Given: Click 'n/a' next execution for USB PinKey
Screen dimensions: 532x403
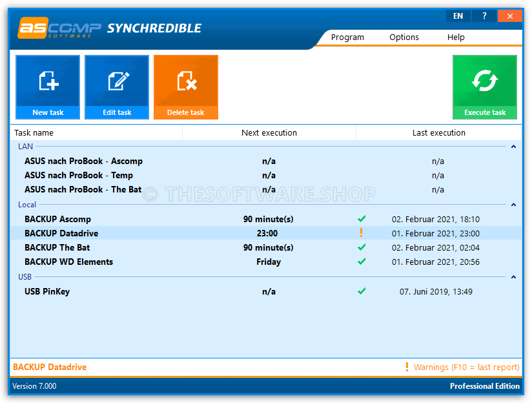Looking at the screenshot, I should pos(269,292).
